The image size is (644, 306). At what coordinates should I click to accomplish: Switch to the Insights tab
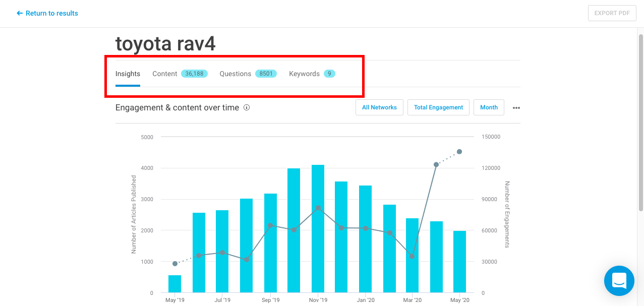(128, 74)
